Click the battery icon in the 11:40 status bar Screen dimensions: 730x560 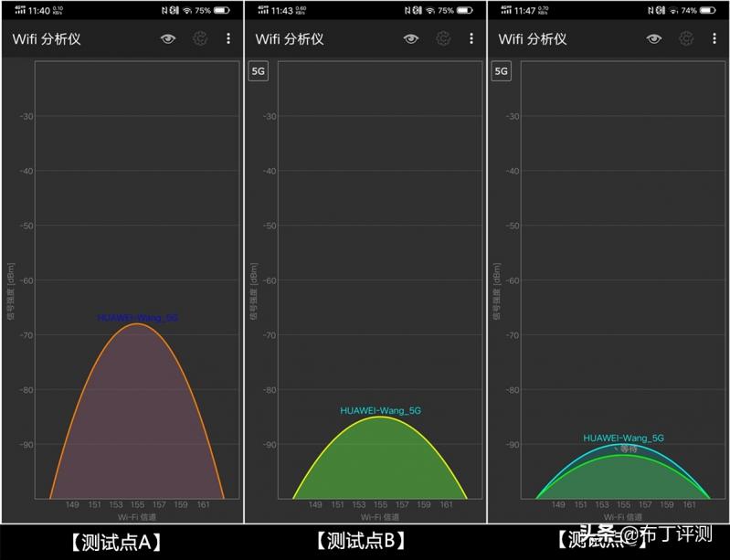pos(222,10)
